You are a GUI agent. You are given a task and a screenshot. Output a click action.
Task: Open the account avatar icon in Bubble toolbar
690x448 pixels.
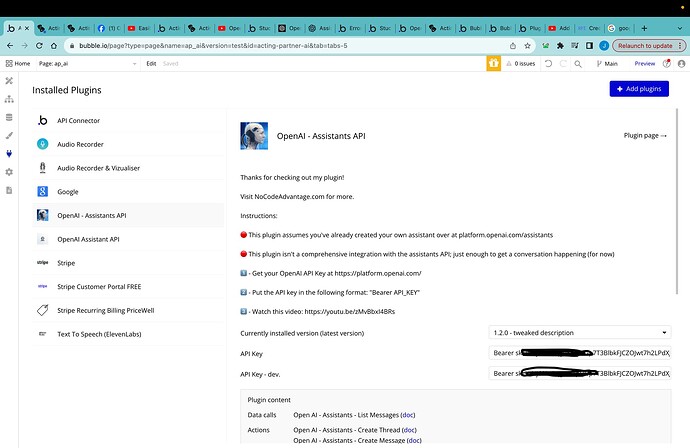pos(682,63)
